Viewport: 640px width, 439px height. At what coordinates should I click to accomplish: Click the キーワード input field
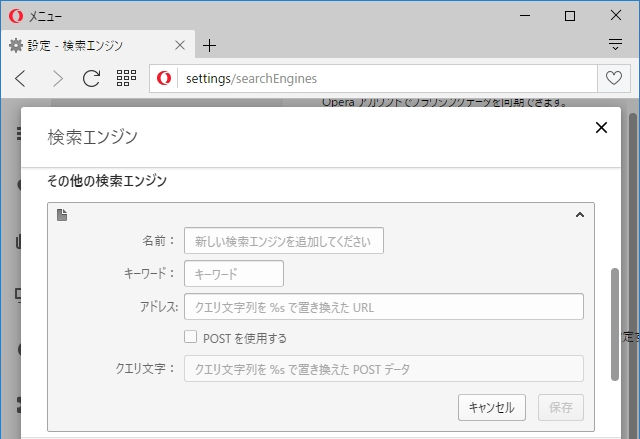coord(234,273)
